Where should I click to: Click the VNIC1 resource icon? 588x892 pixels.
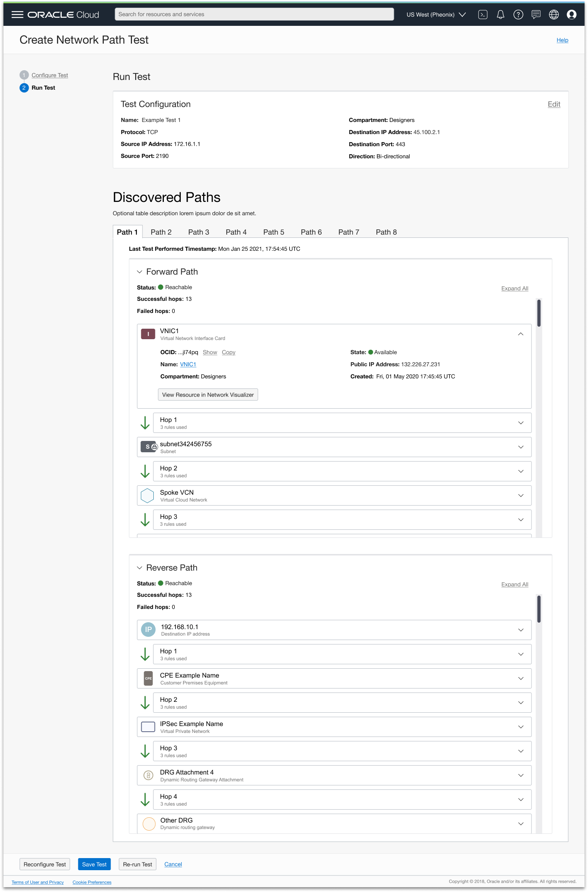(x=148, y=334)
